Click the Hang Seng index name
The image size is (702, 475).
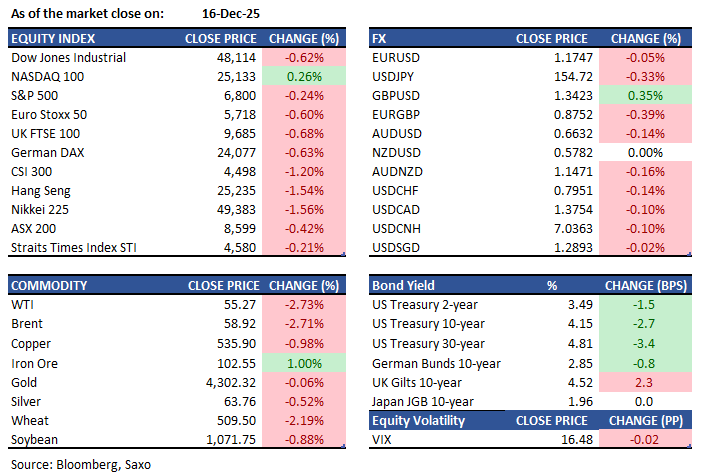coord(41,190)
